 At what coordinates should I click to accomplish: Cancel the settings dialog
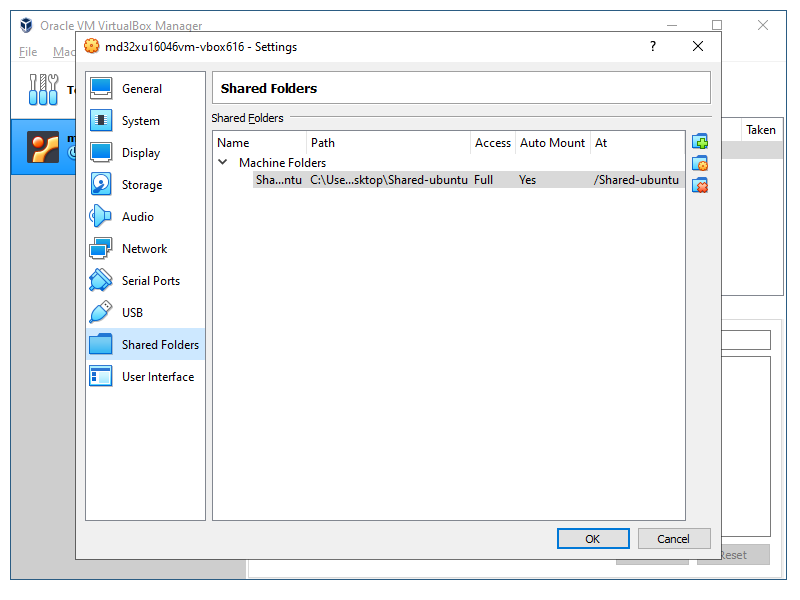(x=673, y=539)
